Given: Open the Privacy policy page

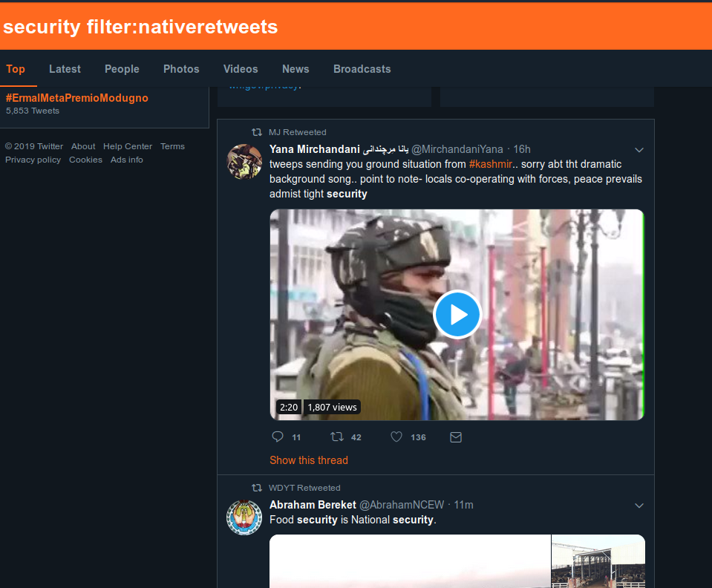Looking at the screenshot, I should coord(33,159).
